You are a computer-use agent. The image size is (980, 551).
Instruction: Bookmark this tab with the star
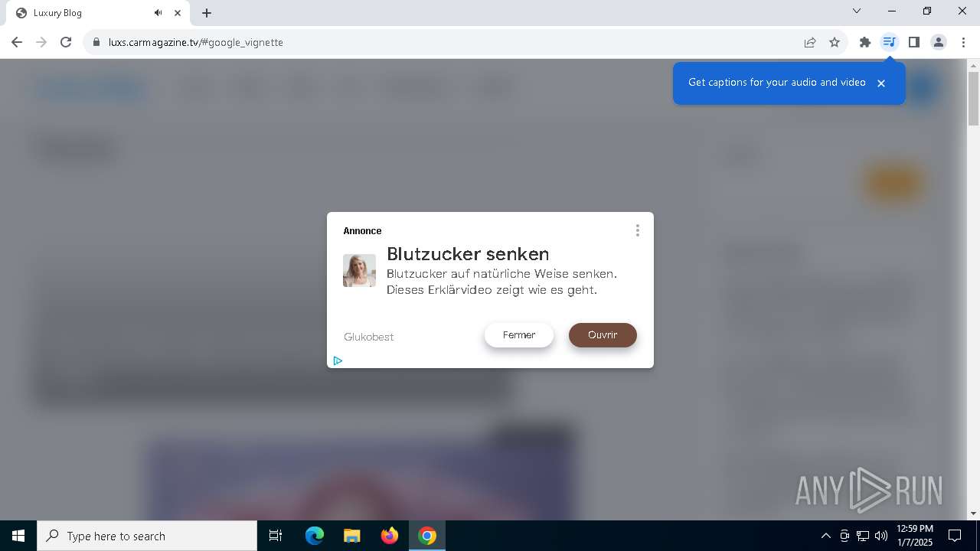point(835,42)
